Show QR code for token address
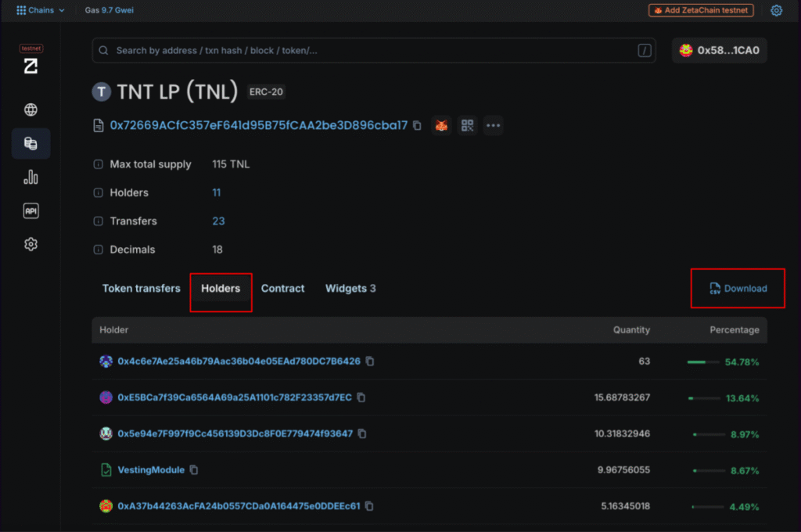801x532 pixels. pyautogui.click(x=468, y=125)
